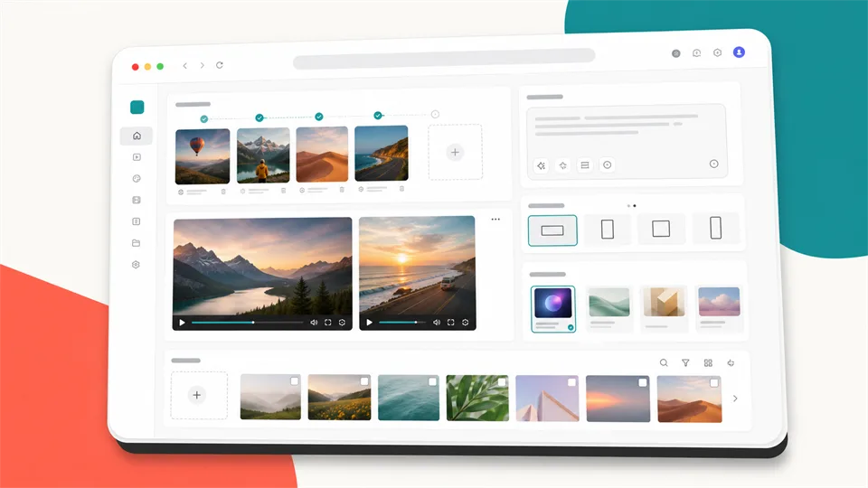Click the empty step circle at timeline end
868x488 pixels.
tap(435, 114)
